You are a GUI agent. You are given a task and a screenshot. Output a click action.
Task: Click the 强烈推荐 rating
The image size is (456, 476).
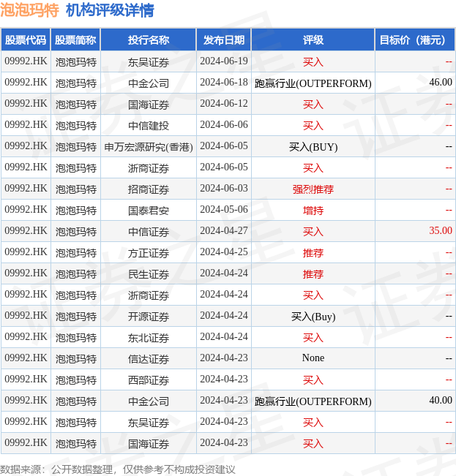[x=313, y=189]
